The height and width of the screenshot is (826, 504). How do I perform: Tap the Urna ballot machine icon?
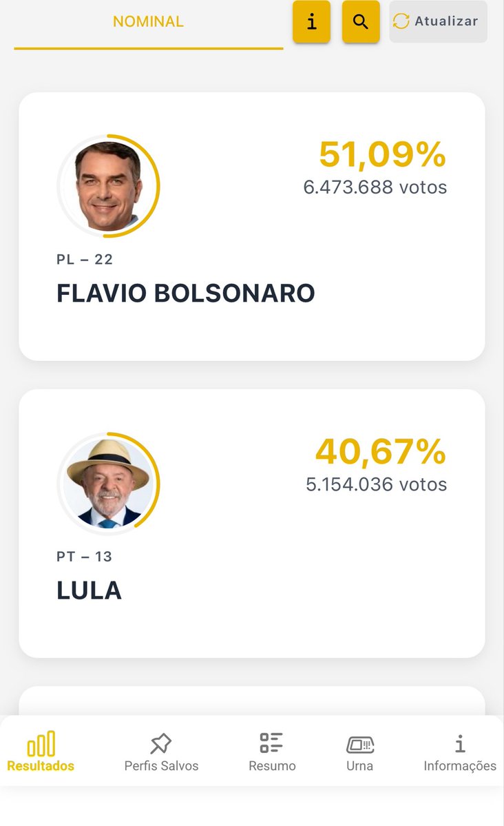[359, 744]
